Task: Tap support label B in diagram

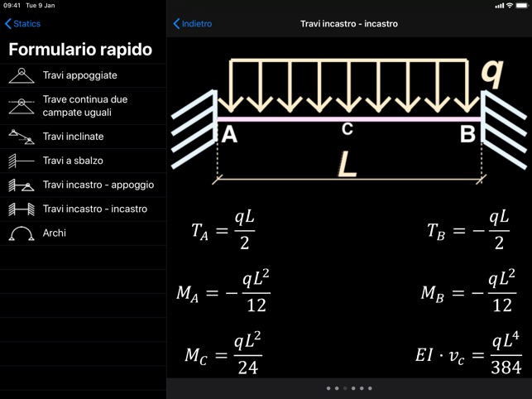Action: coord(467,134)
